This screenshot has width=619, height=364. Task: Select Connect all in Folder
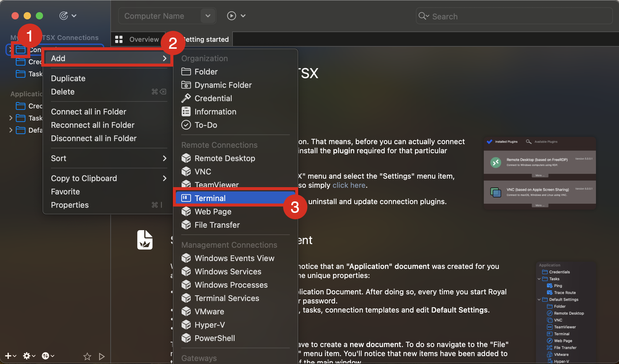coord(89,111)
